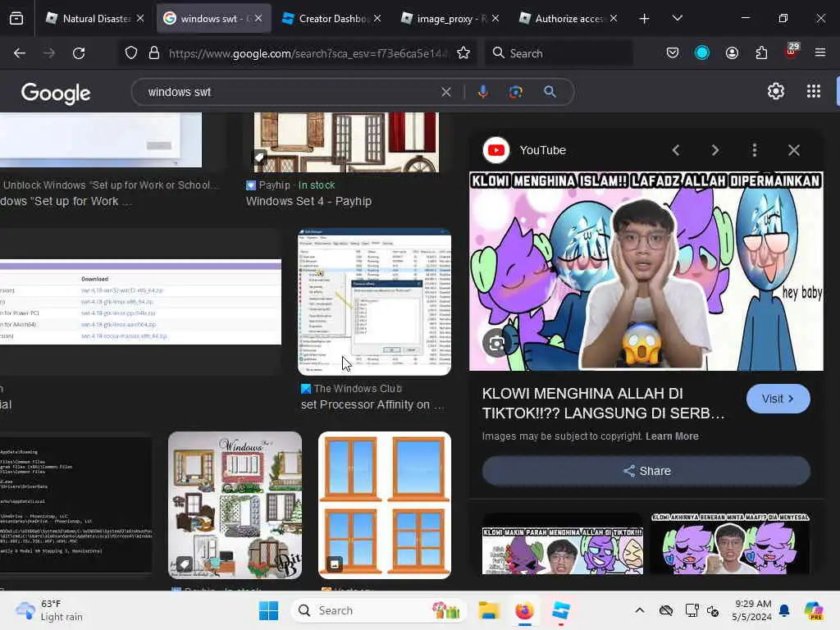Open Google quick settings gear

point(776,92)
